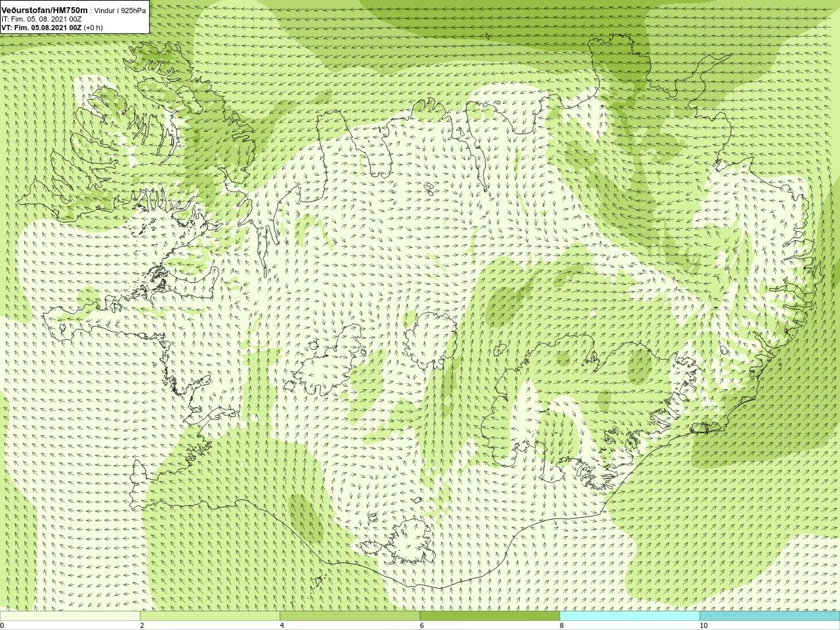
Task: Click the legend scale value '10'
Action: coord(703,625)
